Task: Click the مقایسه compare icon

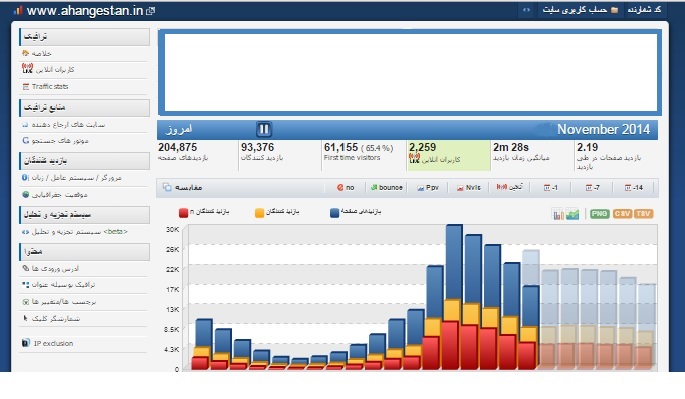Action: [167, 187]
